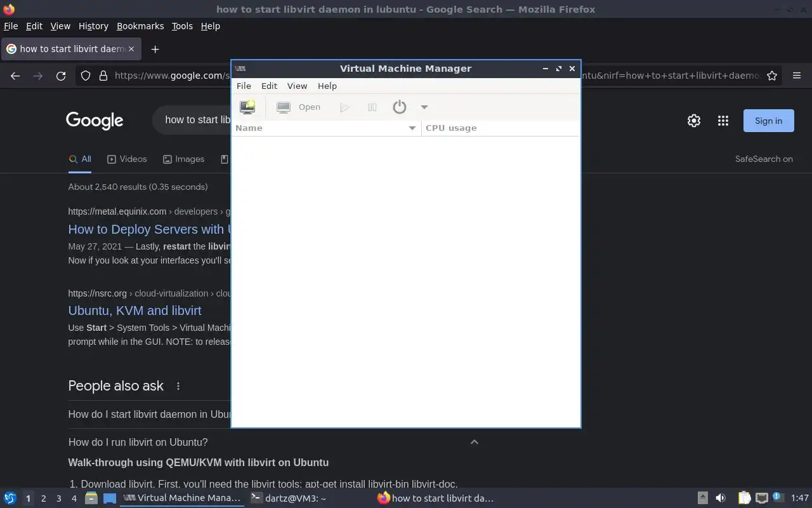Open Google quick settings gear
The height and width of the screenshot is (508, 812).
pos(694,121)
